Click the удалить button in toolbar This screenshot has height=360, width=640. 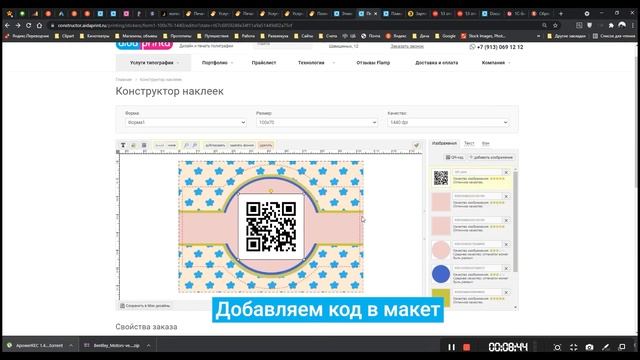(266, 145)
